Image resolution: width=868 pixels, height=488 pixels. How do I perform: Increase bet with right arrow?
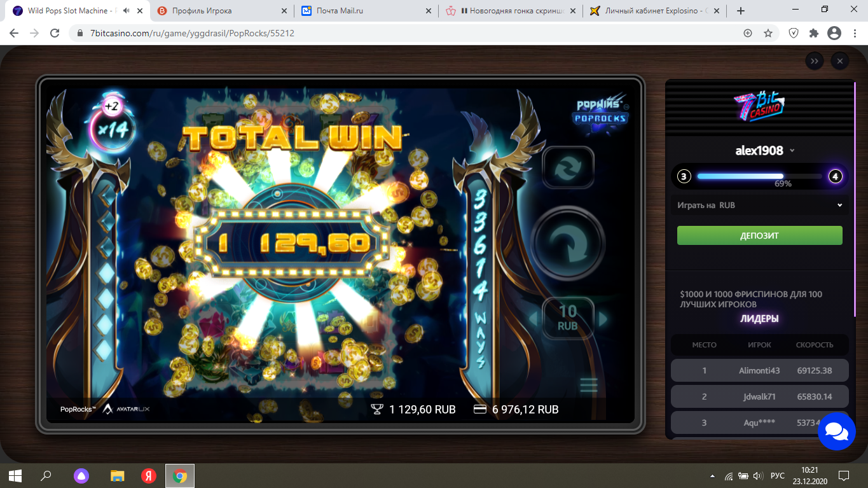point(603,318)
